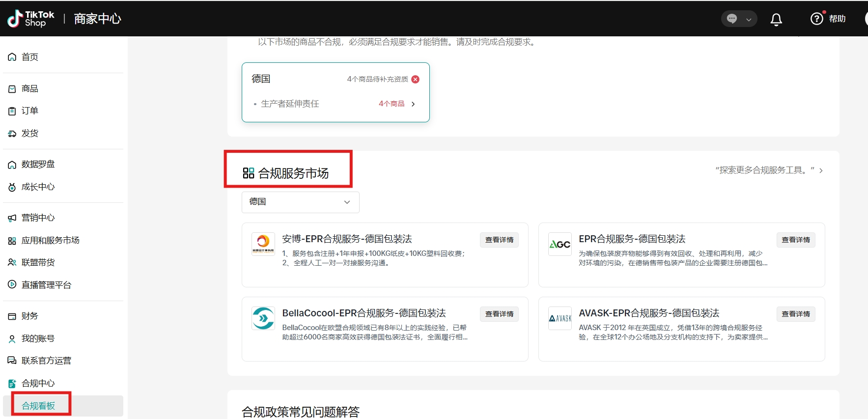The width and height of the screenshot is (868, 419).
Task: Open 订单 in the sidebar
Action: (30, 111)
